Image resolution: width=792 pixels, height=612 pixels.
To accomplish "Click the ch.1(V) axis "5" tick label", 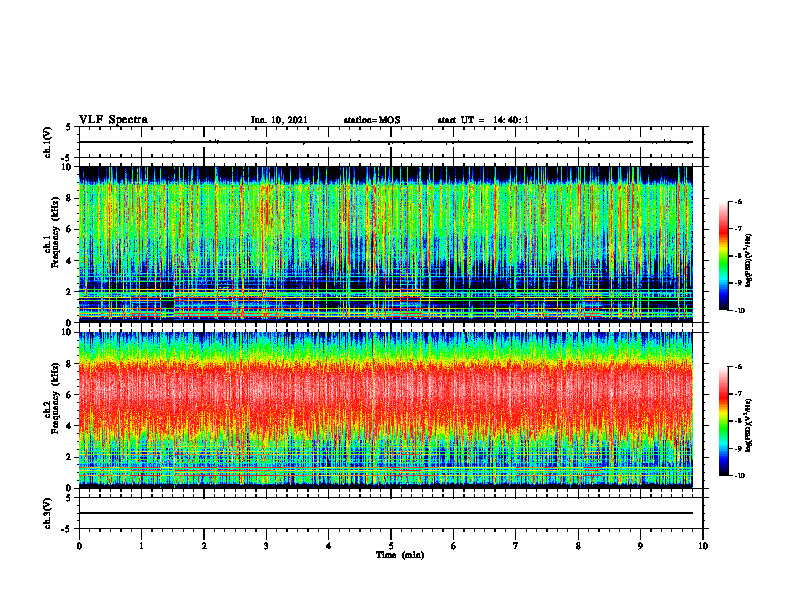I will pyautogui.click(x=69, y=127).
